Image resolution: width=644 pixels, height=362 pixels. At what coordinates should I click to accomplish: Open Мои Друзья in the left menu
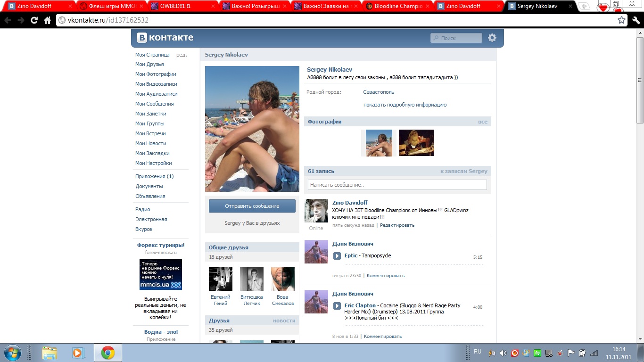pyautogui.click(x=149, y=64)
